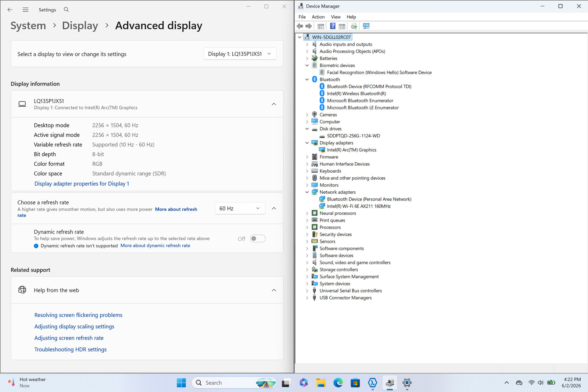This screenshot has width=588, height=392.
Task: Open the Help menu in Device Manager
Action: 351,17
